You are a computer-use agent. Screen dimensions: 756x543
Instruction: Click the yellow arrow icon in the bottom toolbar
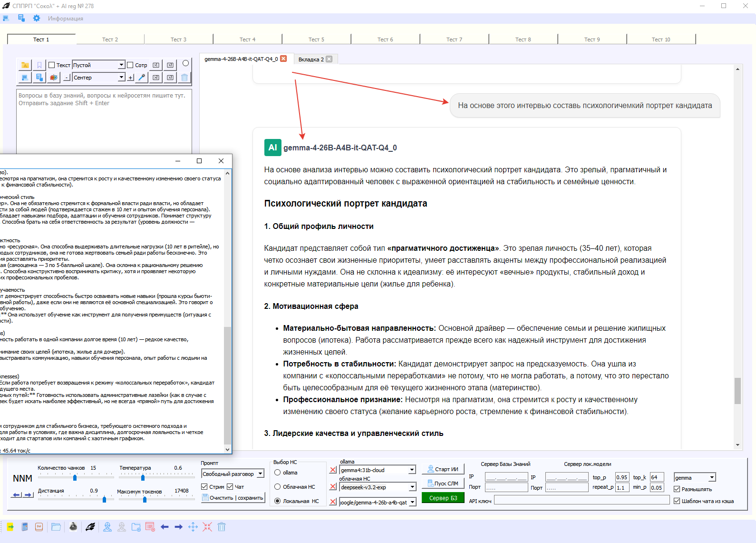coord(10,527)
